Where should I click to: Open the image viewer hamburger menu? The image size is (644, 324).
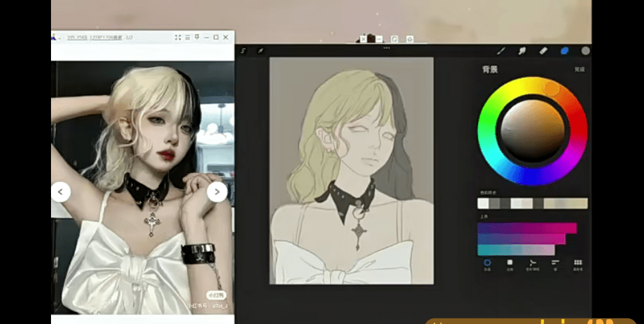coord(187,38)
